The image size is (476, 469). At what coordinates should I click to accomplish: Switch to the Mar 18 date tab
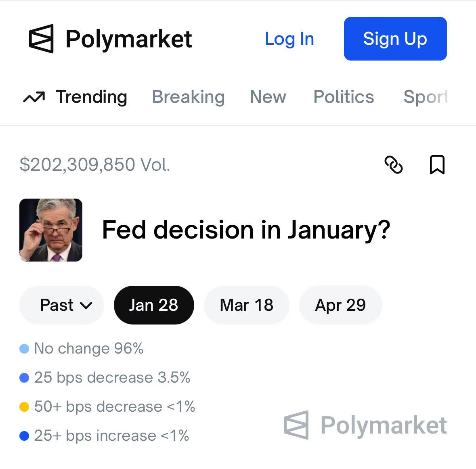246,305
